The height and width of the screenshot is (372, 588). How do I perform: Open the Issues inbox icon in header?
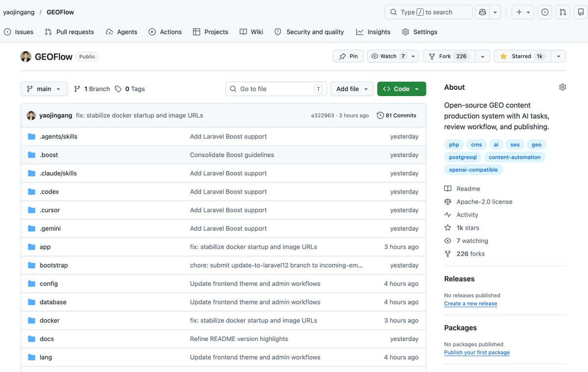pos(544,12)
